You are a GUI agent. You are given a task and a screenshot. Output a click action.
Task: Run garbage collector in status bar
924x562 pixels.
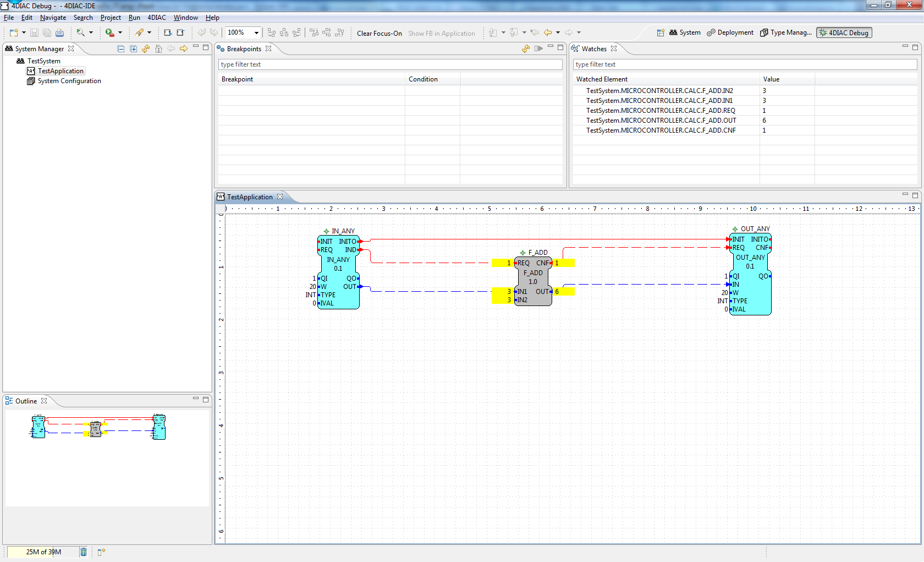[x=83, y=552]
